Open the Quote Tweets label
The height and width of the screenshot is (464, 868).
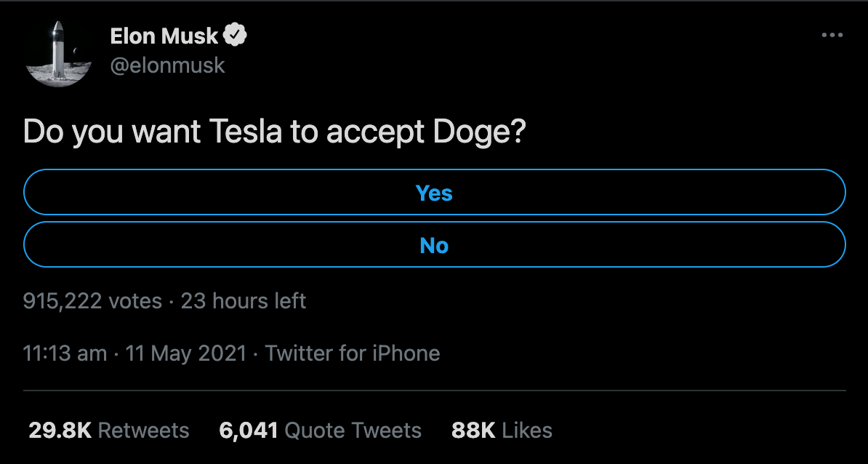point(353,430)
